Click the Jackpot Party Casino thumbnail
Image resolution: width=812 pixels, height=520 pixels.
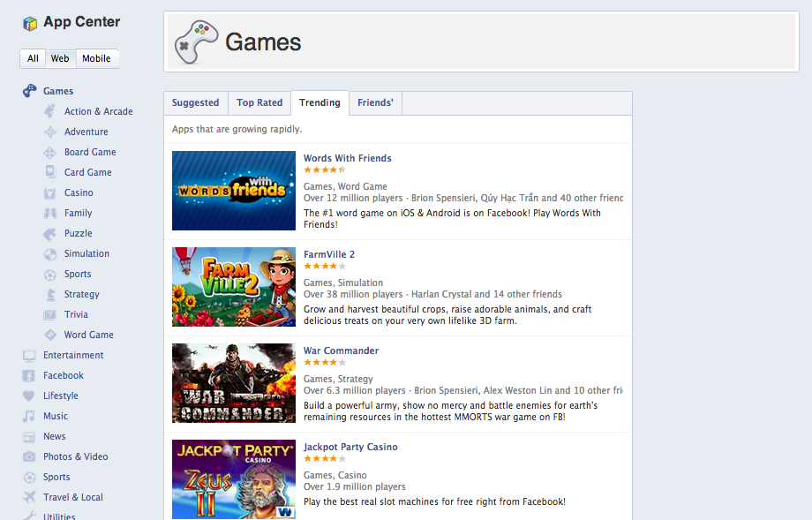234,479
